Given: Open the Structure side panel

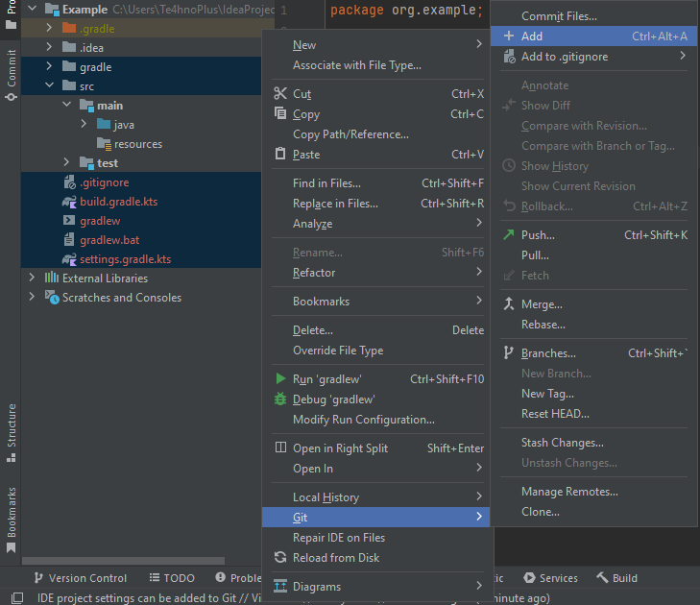Looking at the screenshot, I should pos(12,426).
